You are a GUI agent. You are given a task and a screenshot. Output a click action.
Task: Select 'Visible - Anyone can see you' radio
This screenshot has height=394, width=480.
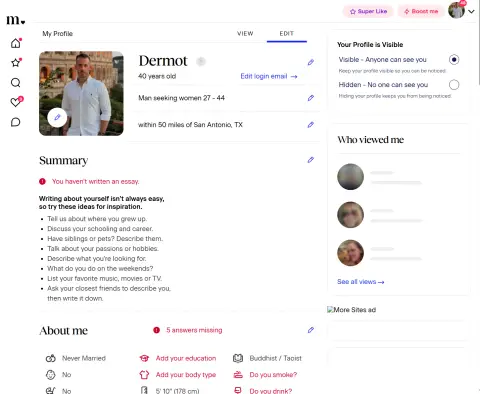click(x=454, y=60)
